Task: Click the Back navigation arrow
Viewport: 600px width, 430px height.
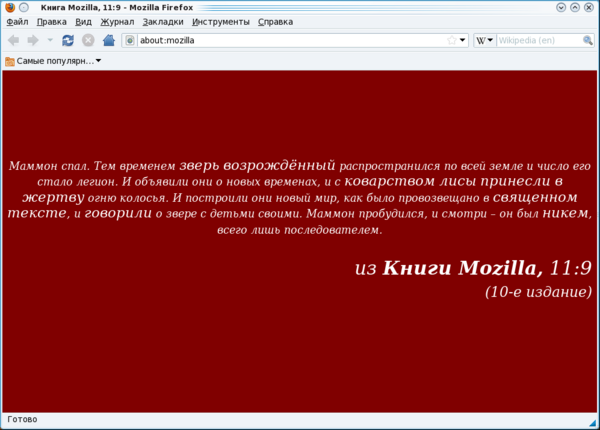Action: [13, 41]
